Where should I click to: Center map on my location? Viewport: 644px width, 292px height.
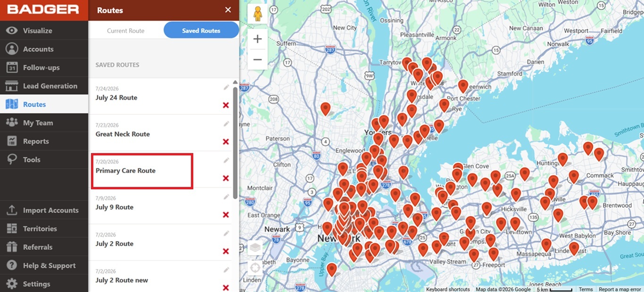pos(255,268)
